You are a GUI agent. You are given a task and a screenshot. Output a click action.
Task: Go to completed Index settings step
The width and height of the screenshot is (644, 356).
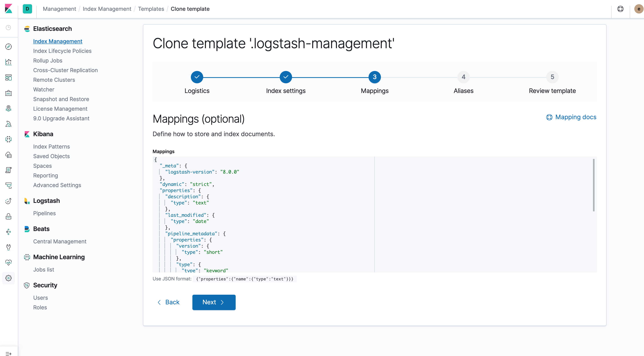click(285, 77)
